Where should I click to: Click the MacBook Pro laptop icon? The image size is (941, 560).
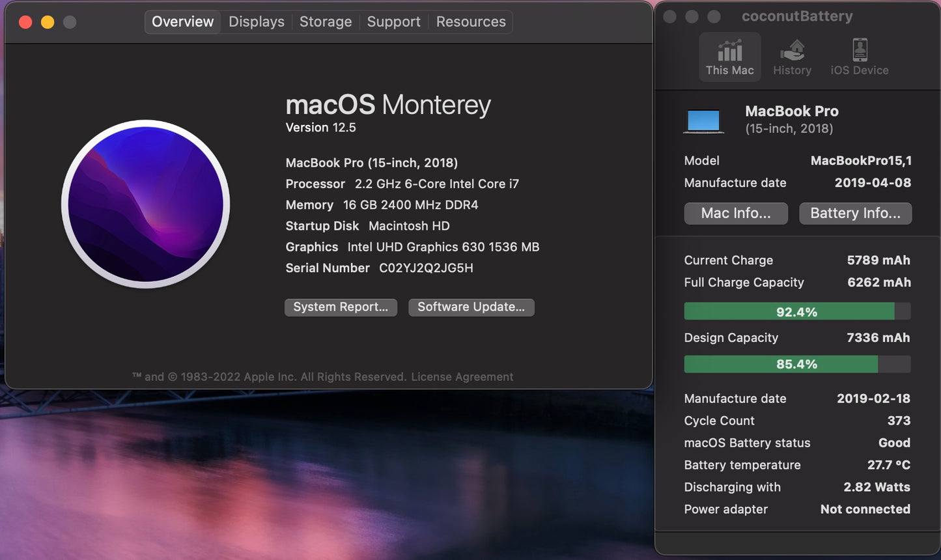703,120
